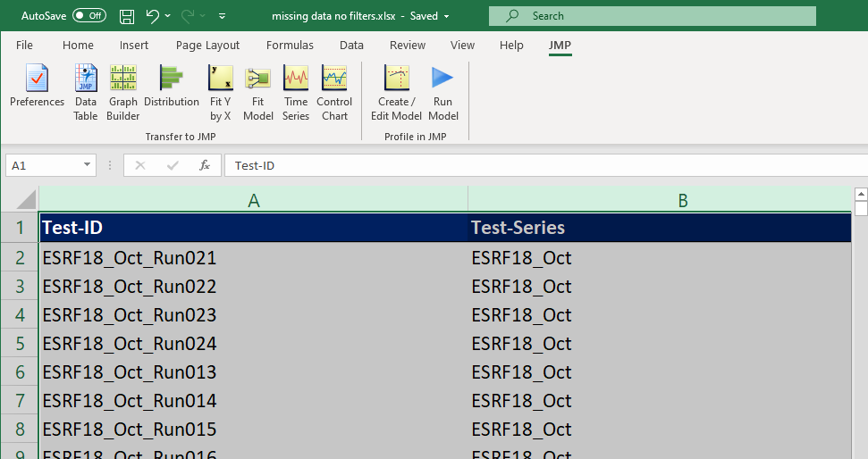This screenshot has width=868, height=459.
Task: Run the JMP Model
Action: point(442,91)
